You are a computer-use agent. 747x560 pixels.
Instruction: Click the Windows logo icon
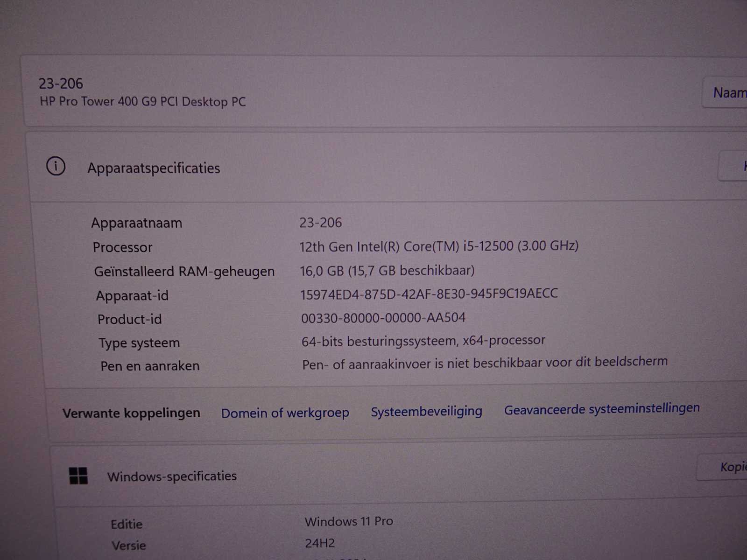(78, 476)
